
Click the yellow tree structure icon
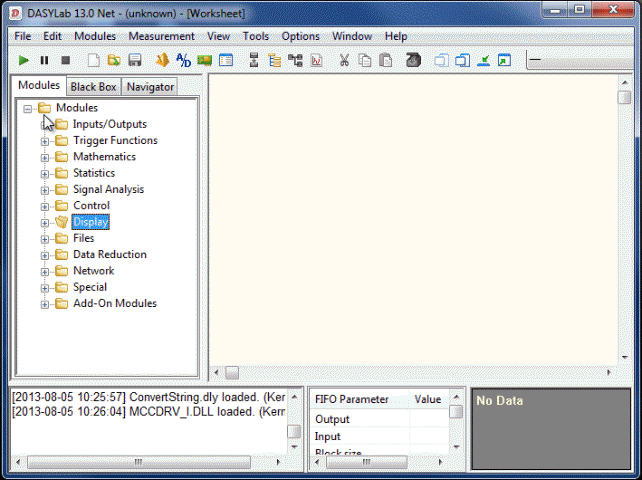tap(275, 61)
